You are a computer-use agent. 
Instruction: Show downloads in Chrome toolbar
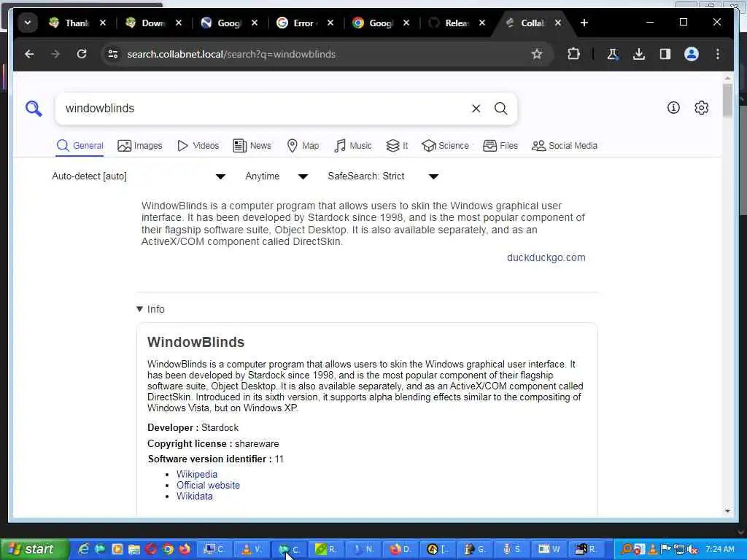[639, 54]
